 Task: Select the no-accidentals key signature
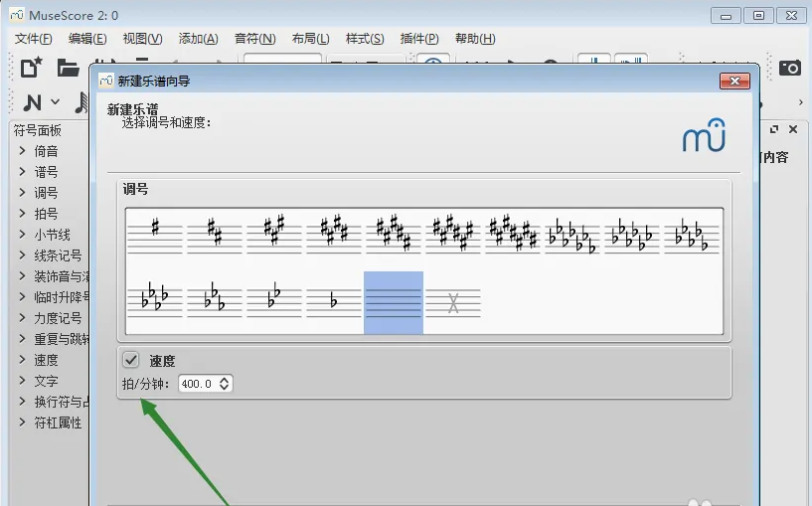pos(394,302)
